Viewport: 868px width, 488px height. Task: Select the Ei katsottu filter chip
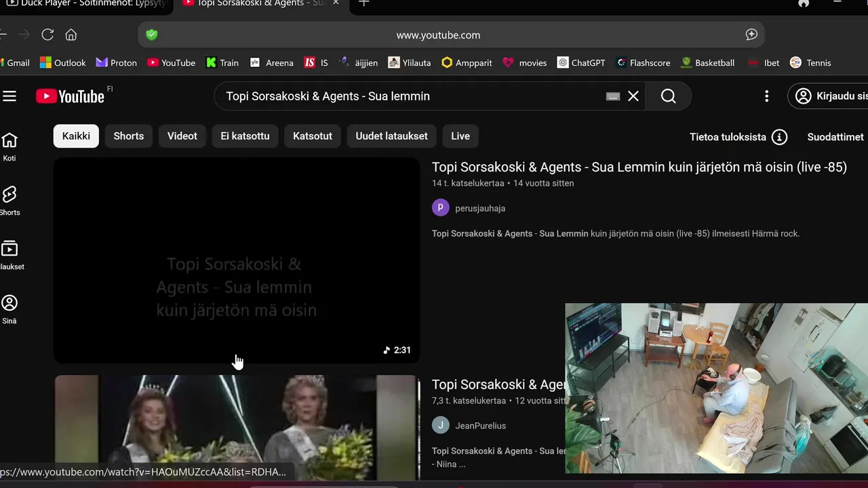click(x=245, y=136)
